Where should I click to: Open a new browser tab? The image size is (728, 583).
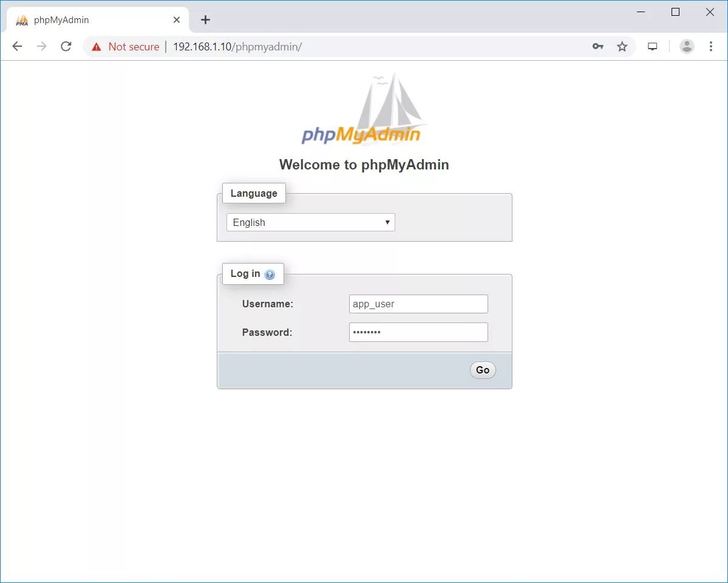pyautogui.click(x=205, y=20)
